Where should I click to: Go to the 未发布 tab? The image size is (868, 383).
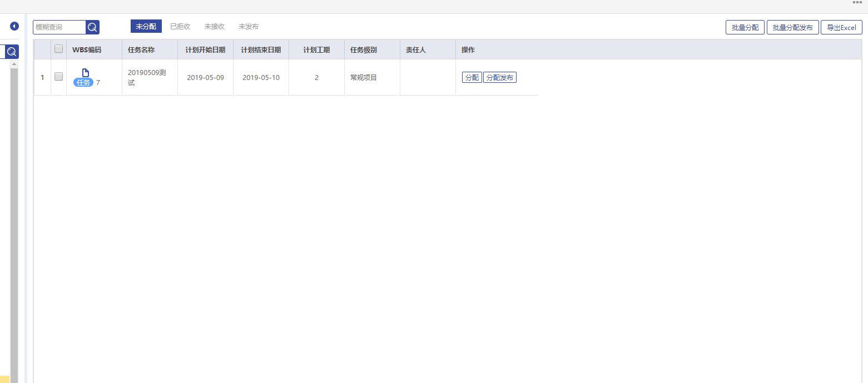249,27
